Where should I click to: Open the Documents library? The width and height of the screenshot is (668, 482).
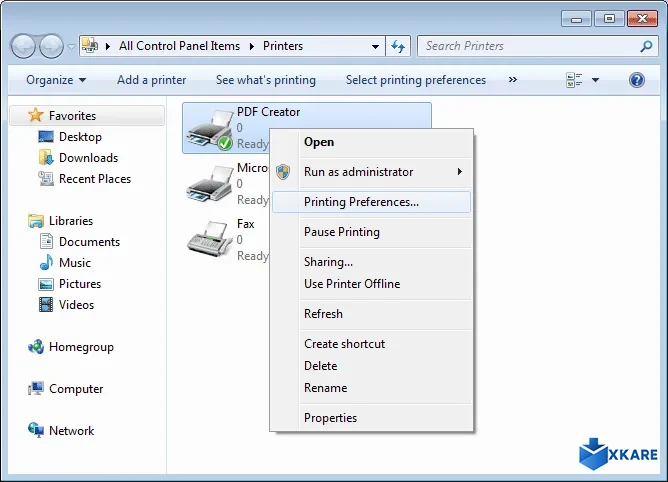pos(89,242)
